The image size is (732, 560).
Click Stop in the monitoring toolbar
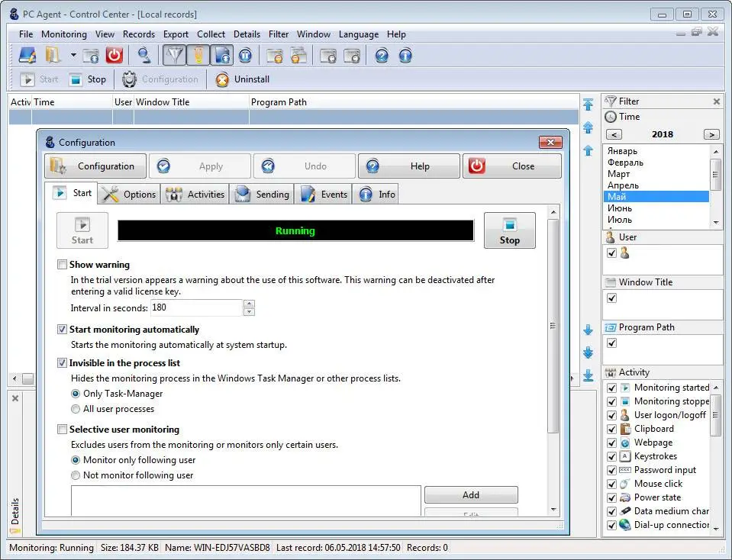click(x=87, y=79)
